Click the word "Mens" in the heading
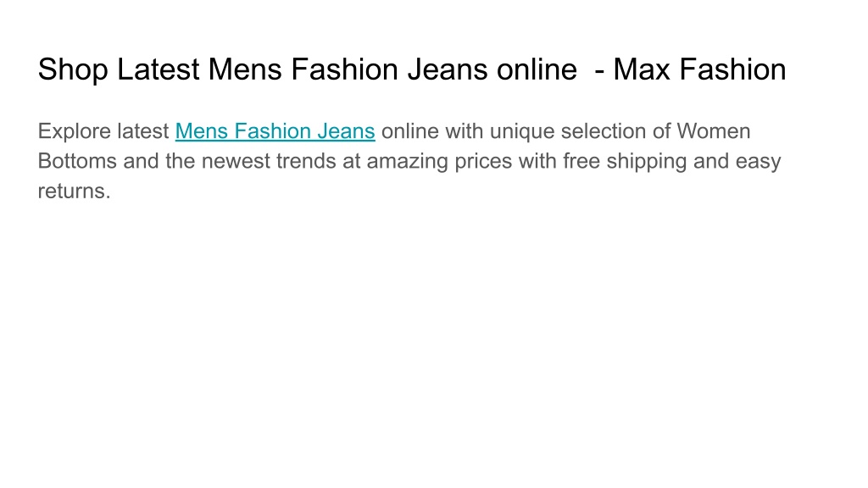Viewport: 868px width, 488px height. point(245,69)
